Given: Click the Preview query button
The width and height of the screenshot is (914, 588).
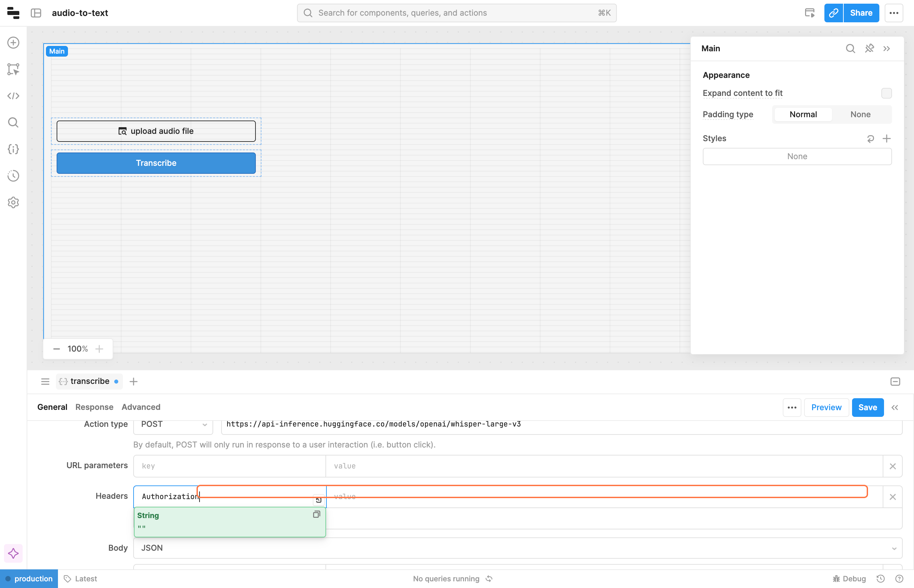Looking at the screenshot, I should coord(826,408).
